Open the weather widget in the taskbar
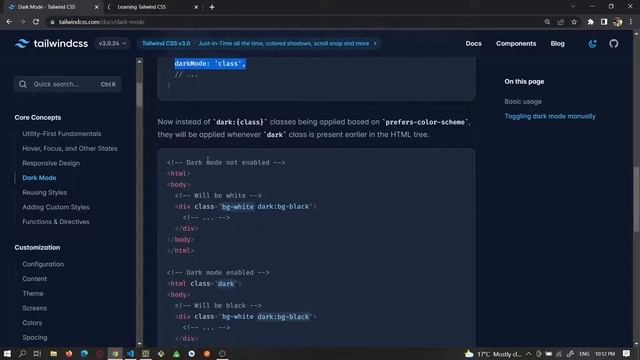This screenshot has width=640, height=360. click(x=493, y=354)
